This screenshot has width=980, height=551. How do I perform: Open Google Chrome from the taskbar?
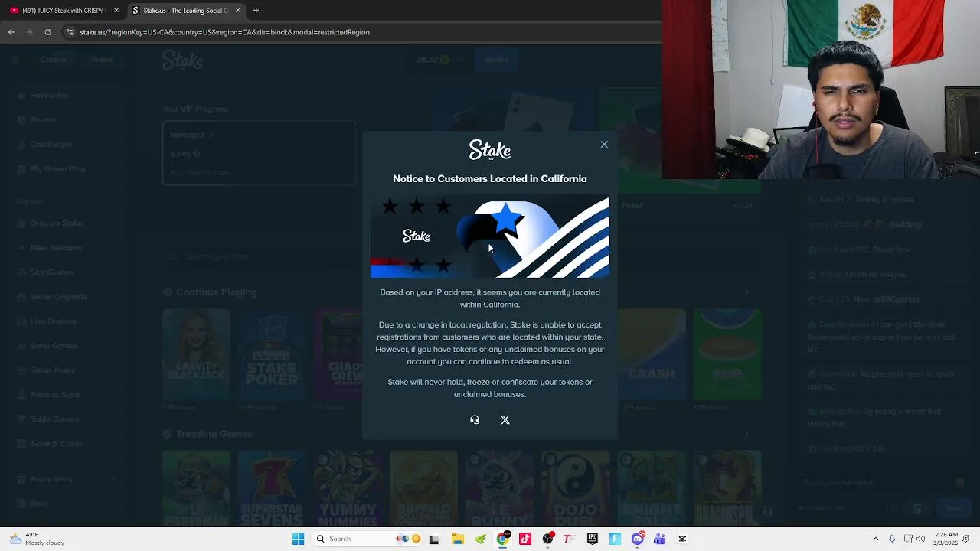(502, 539)
